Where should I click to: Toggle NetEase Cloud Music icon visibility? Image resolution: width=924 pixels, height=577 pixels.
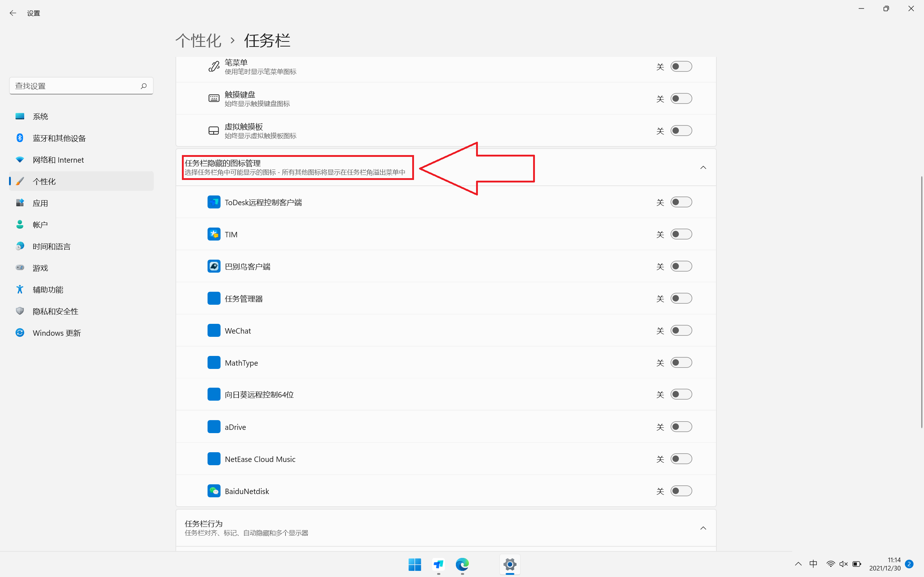point(681,459)
